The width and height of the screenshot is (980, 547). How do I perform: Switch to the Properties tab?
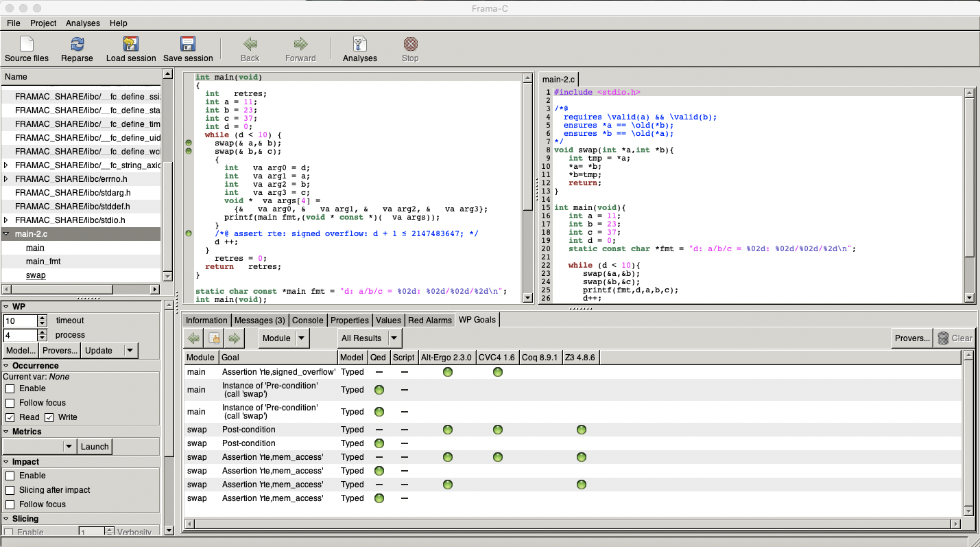pyautogui.click(x=350, y=321)
